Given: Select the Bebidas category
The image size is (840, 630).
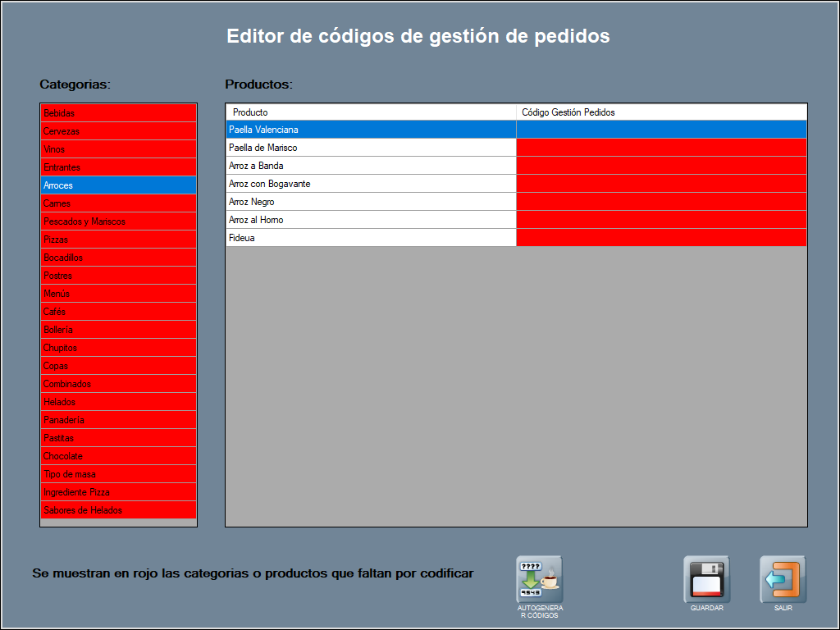Looking at the screenshot, I should tap(119, 113).
